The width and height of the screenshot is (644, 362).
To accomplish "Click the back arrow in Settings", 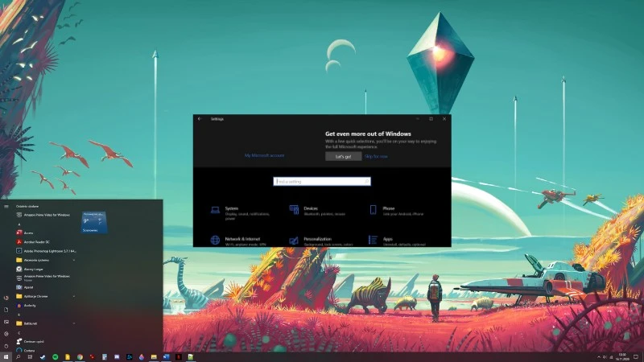I will [200, 119].
